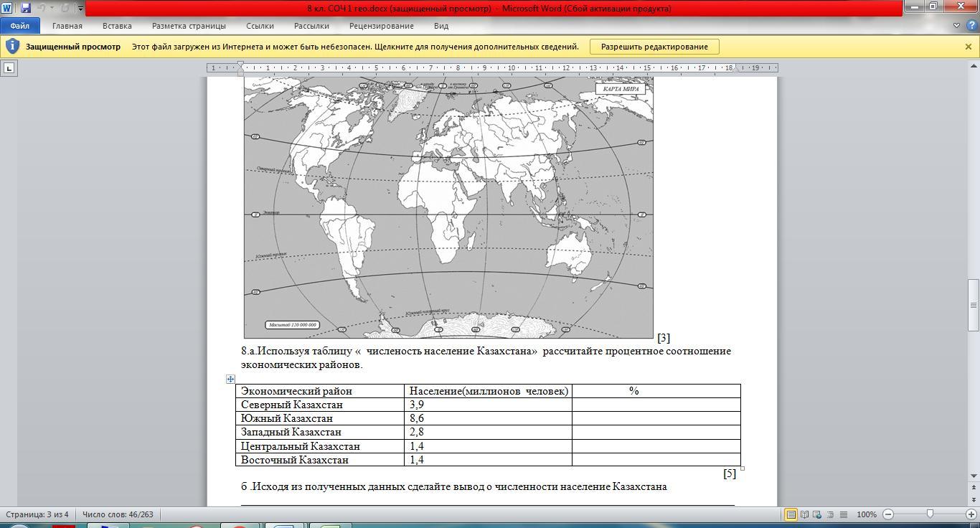Click the Центральный Казахстан table cell
This screenshot has width=980, height=528.
point(320,446)
